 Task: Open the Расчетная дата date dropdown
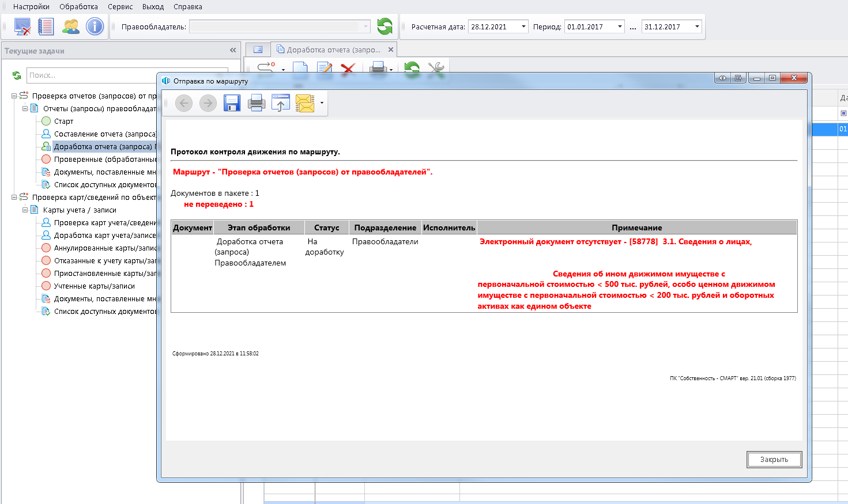point(523,26)
